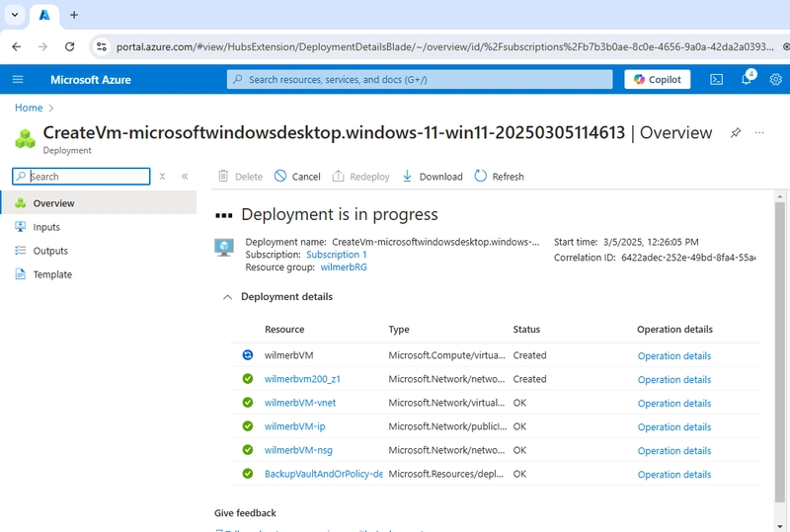Open site information icon in address bar
Viewport: 790px width, 532px height.
click(x=102, y=46)
